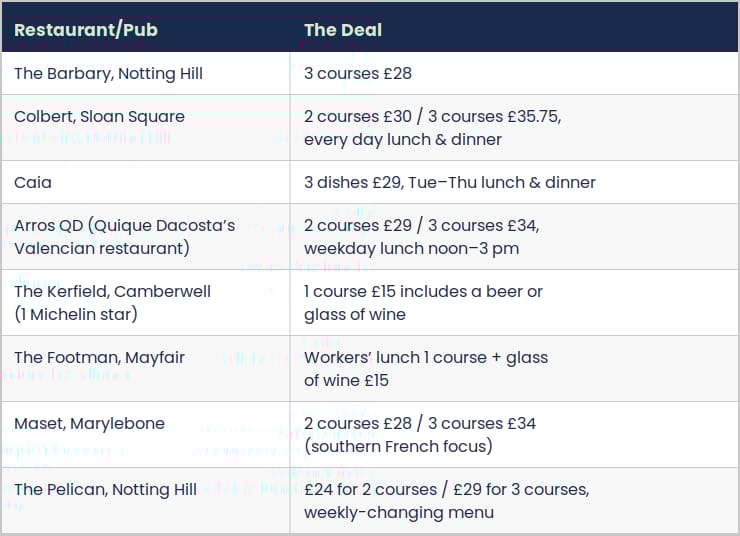Click the Restaurant/Pub column header

click(x=85, y=30)
